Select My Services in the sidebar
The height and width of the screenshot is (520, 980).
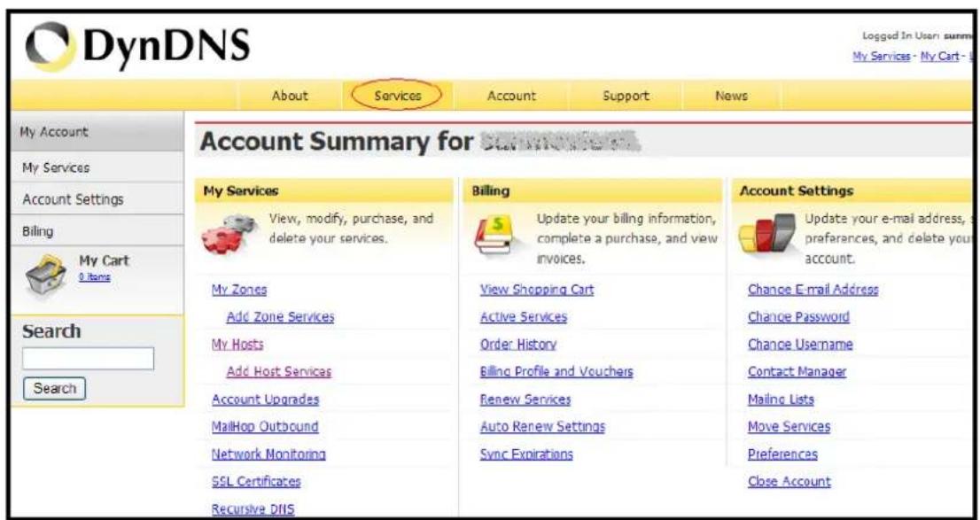pos(97,167)
